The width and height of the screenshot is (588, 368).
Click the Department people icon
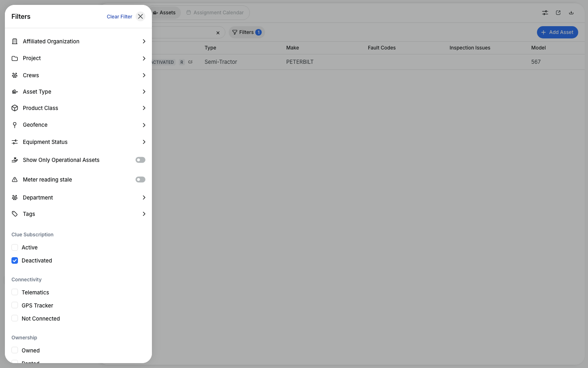15,197
